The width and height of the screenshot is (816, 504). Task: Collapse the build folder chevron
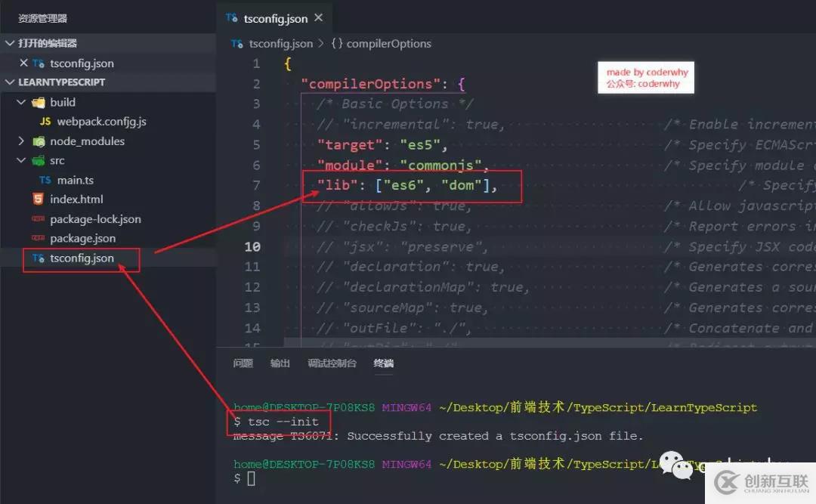pos(21,102)
